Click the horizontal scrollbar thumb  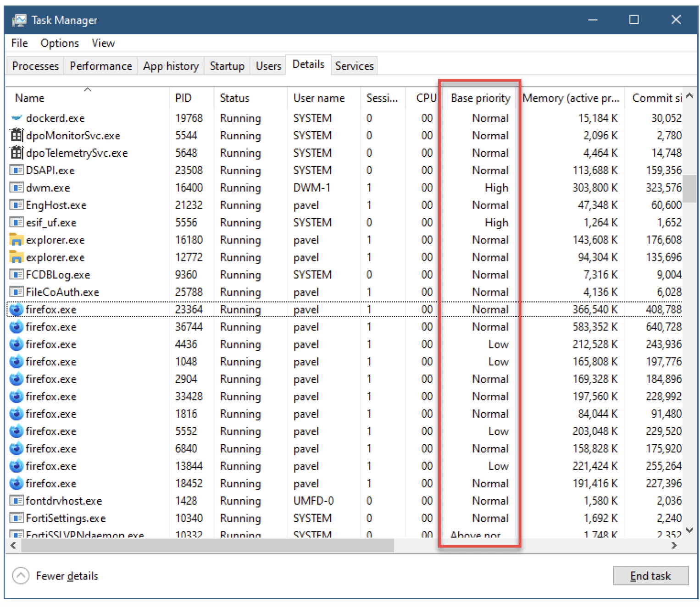(207, 546)
